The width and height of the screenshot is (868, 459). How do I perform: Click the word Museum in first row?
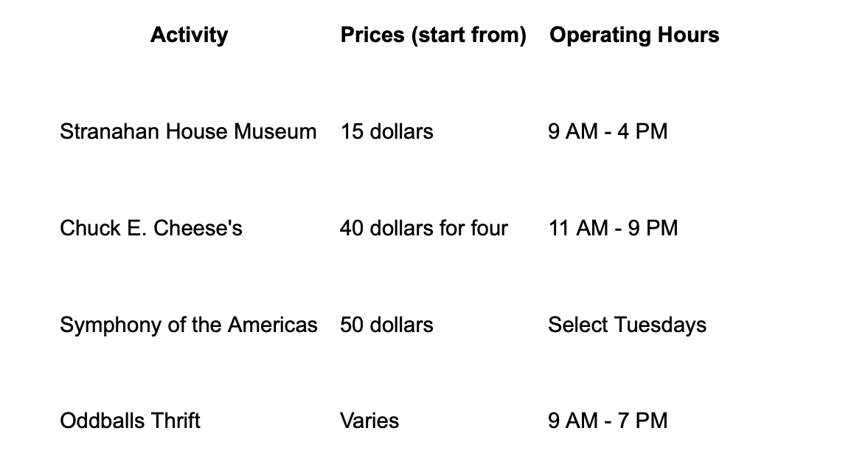pos(275,132)
